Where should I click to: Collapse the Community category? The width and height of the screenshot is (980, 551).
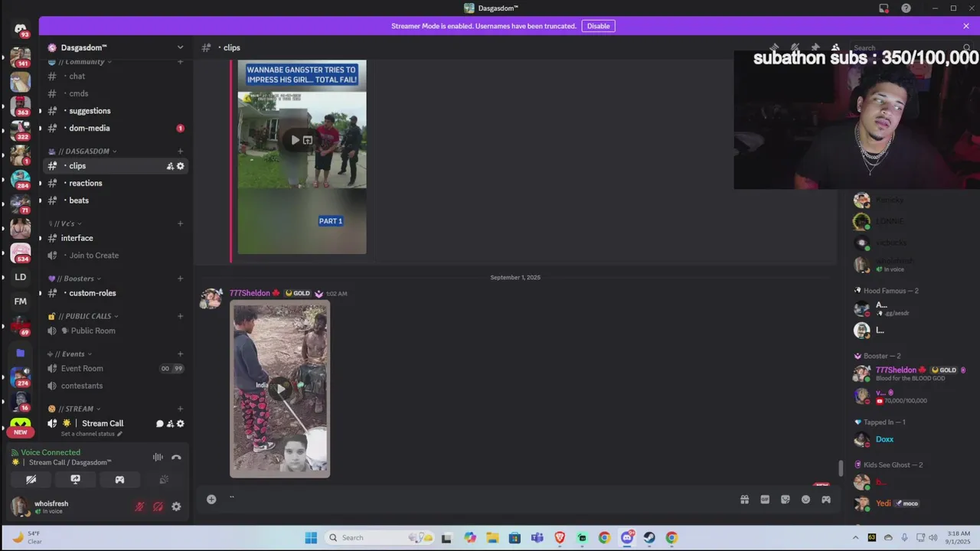coord(80,62)
